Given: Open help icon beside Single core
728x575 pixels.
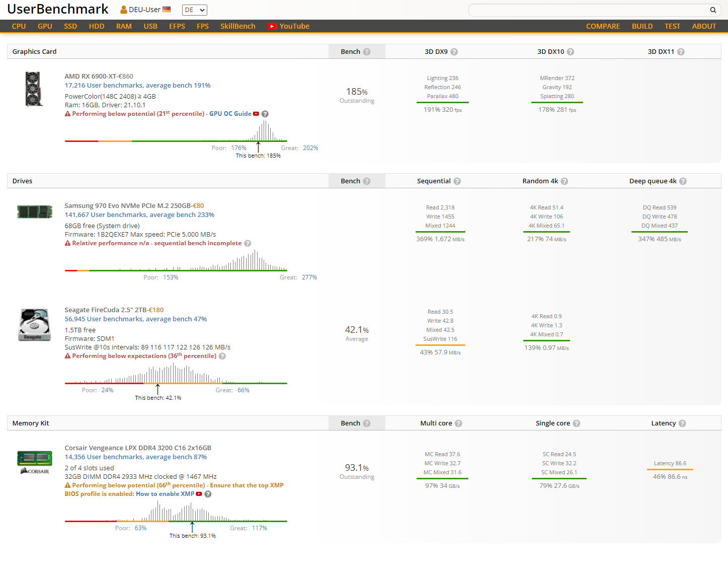Looking at the screenshot, I should pyautogui.click(x=577, y=423).
